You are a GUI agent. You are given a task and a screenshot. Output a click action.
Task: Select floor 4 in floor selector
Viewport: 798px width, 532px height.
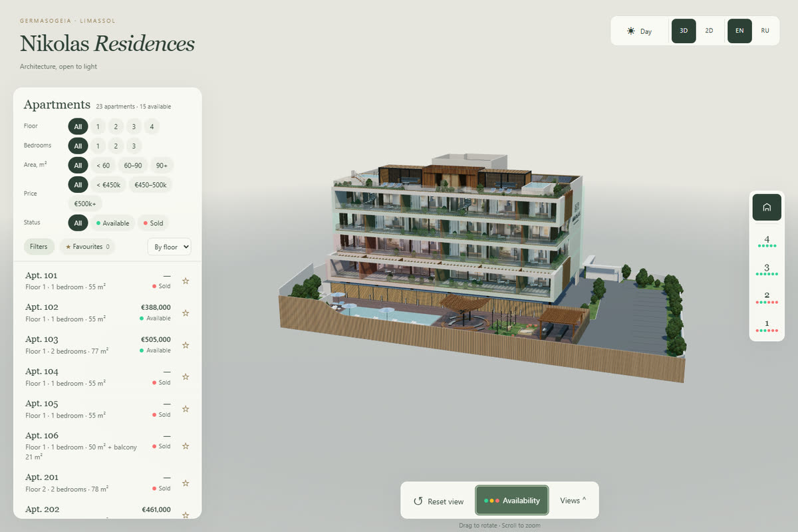pos(767,241)
